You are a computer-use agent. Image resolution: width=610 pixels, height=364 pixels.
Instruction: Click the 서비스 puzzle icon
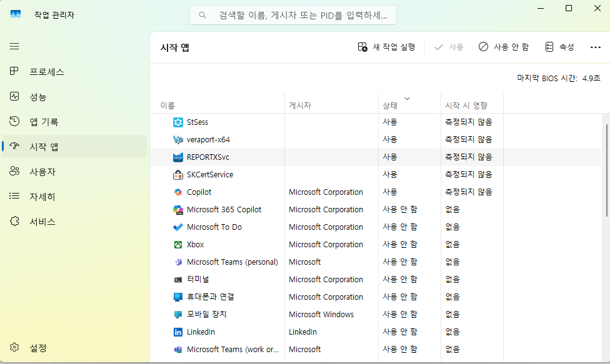tap(14, 221)
